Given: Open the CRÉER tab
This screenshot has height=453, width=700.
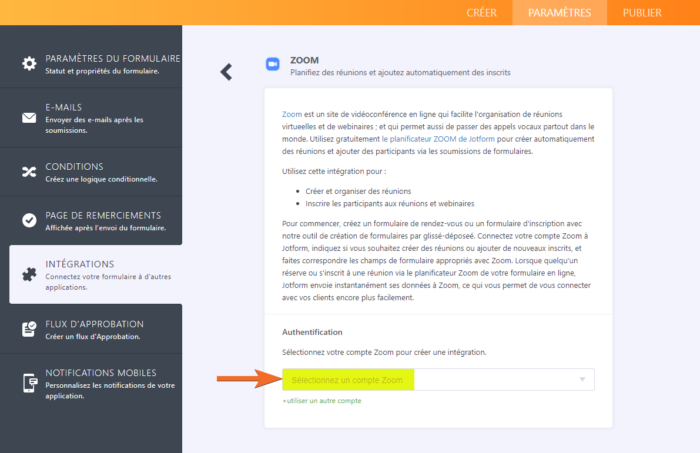Looking at the screenshot, I should click(481, 12).
